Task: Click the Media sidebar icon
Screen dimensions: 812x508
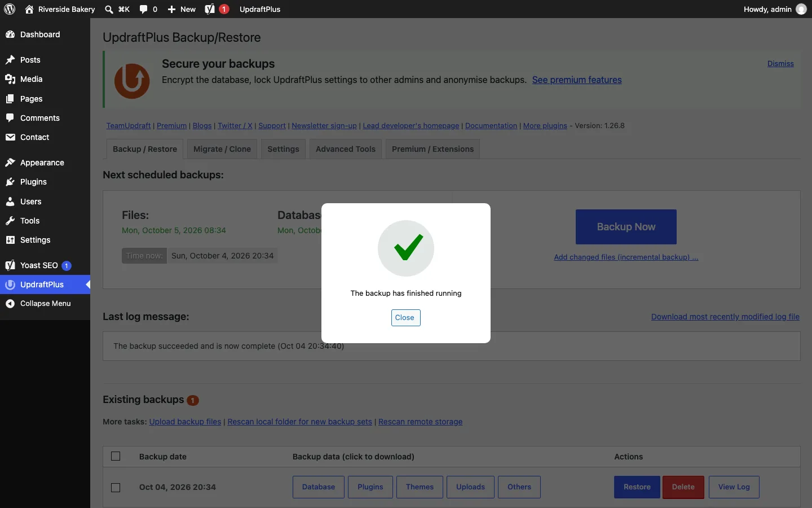Action: pyautogui.click(x=10, y=79)
